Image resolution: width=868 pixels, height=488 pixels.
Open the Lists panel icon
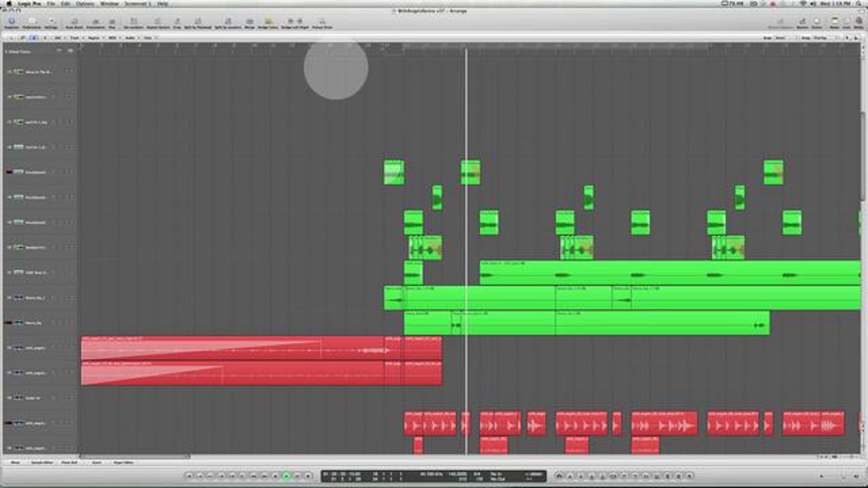847,22
